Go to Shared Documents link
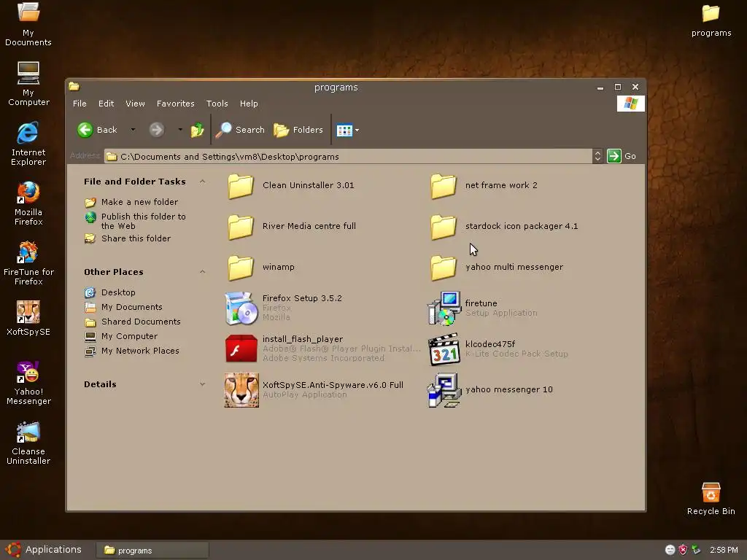The image size is (747, 560). coord(141,322)
